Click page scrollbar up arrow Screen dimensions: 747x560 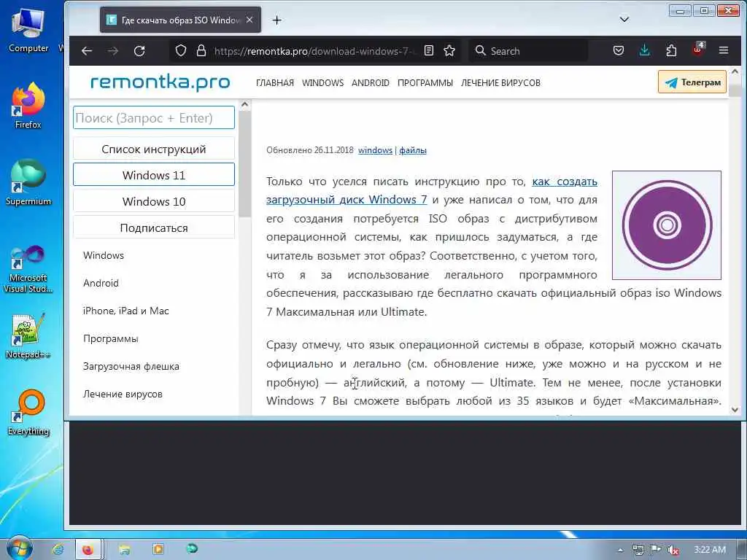[x=735, y=71]
